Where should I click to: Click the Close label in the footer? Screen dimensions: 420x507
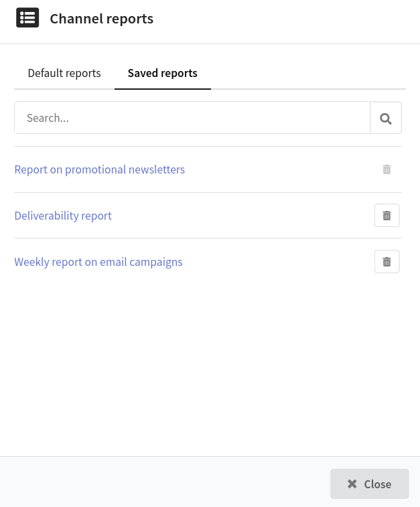[x=378, y=484]
